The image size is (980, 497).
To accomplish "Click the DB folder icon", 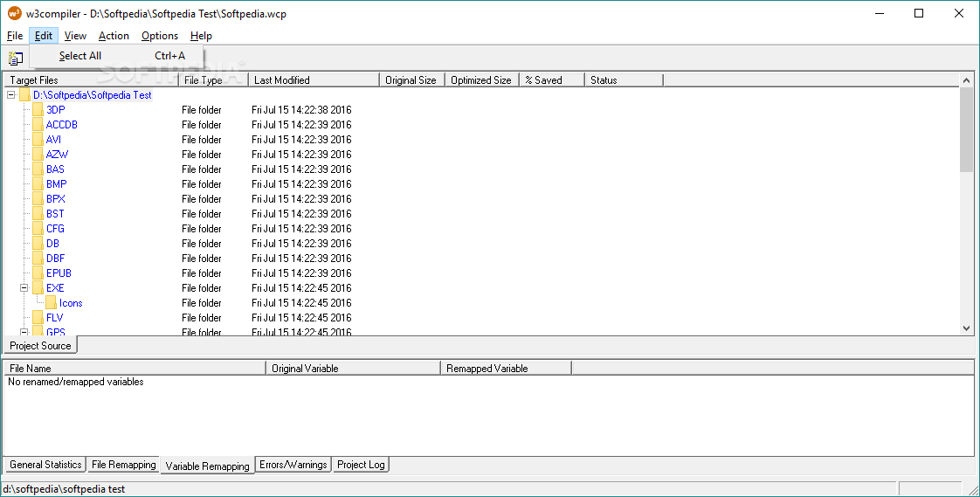I will (x=38, y=243).
